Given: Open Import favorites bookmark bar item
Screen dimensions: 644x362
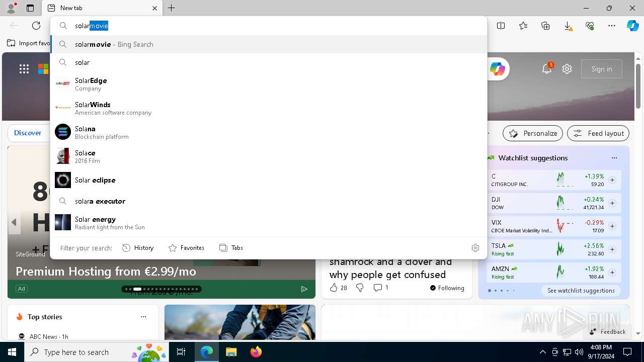Looking at the screenshot, I should tap(29, 43).
